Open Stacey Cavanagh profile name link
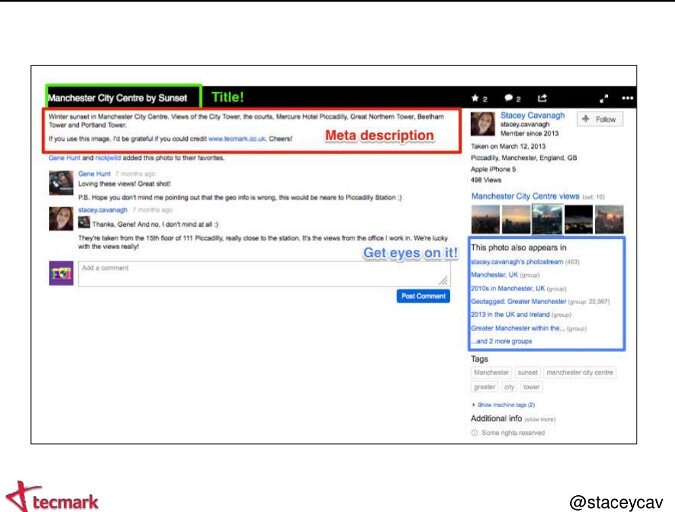Image resolution: width=675 pixels, height=512 pixels. click(533, 115)
